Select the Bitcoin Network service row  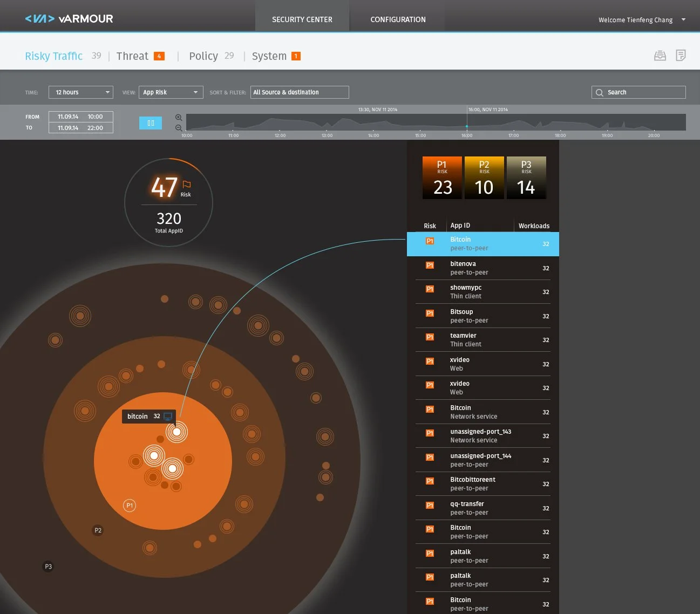click(x=482, y=412)
